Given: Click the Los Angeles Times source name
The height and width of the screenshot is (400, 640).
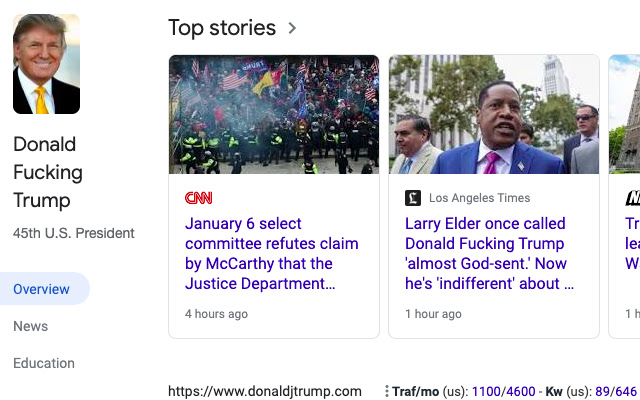Looking at the screenshot, I should [480, 198].
